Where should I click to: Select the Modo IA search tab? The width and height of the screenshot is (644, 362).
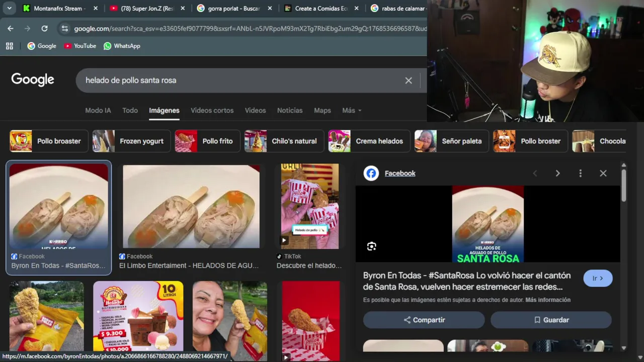pos(98,110)
